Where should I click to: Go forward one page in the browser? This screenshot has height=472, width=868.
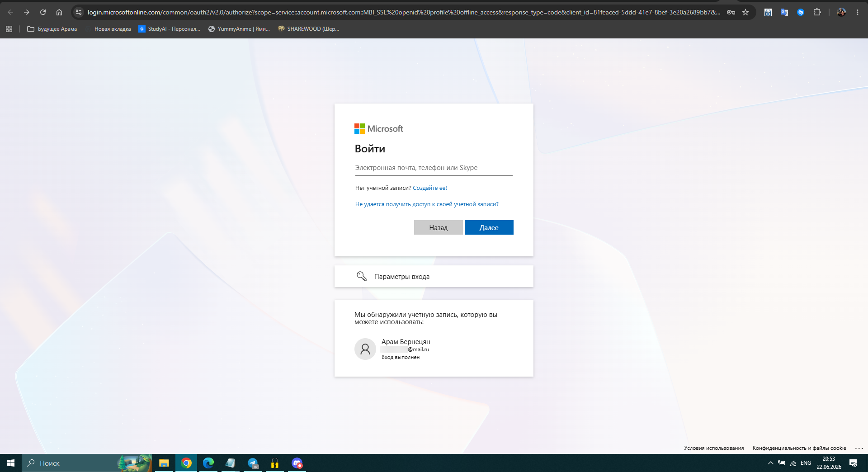pyautogui.click(x=27, y=12)
